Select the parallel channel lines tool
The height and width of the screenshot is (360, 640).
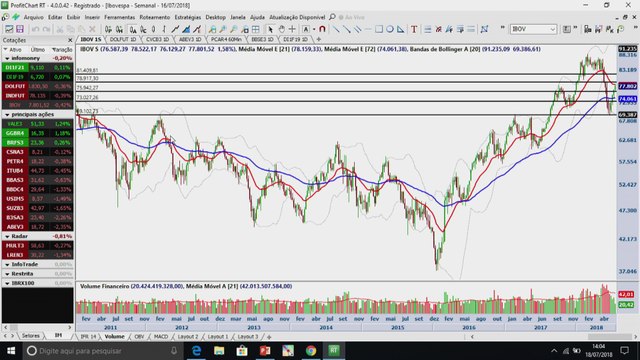pyautogui.click(x=358, y=29)
